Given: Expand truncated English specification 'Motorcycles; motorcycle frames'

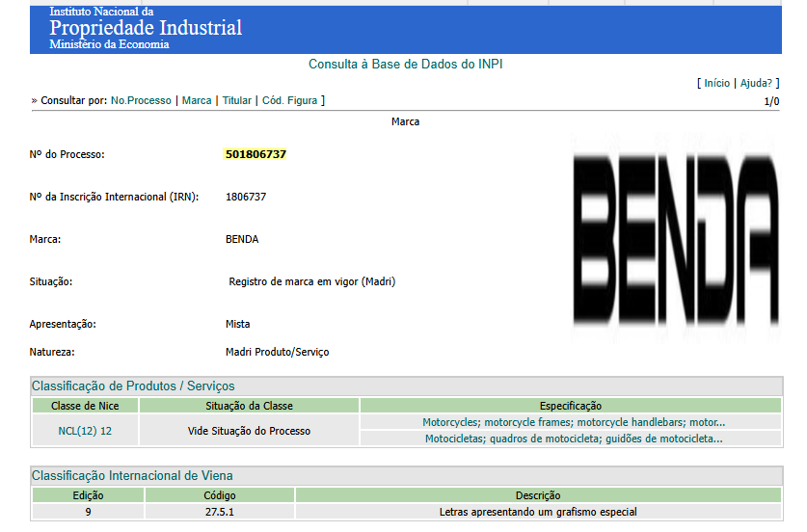Looking at the screenshot, I should click(x=573, y=422).
